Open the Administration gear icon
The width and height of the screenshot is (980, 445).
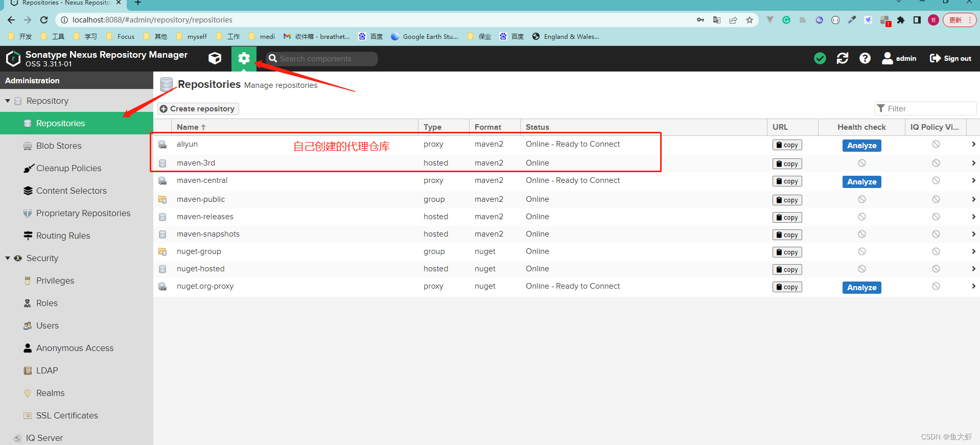[244, 58]
